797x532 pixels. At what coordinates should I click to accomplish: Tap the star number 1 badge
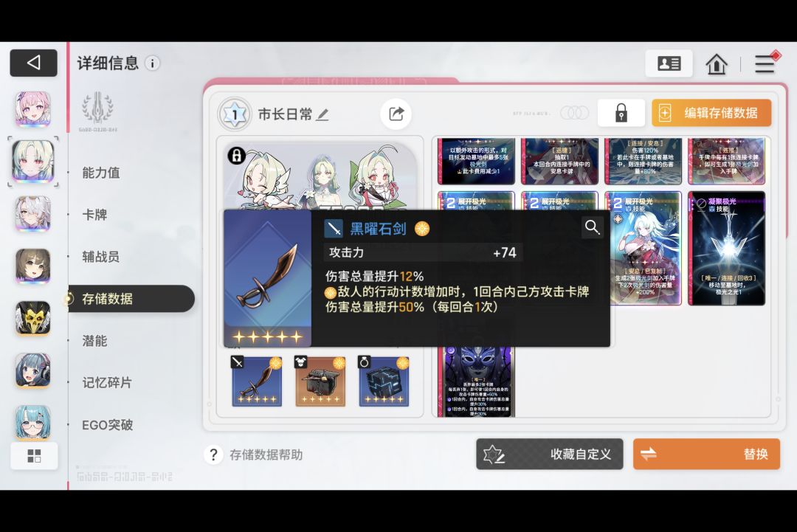click(x=235, y=114)
